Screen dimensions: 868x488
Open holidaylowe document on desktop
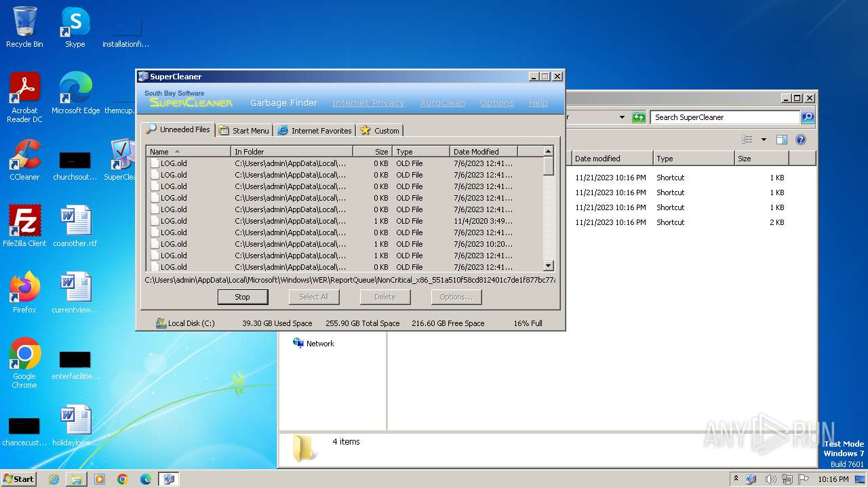tap(75, 426)
